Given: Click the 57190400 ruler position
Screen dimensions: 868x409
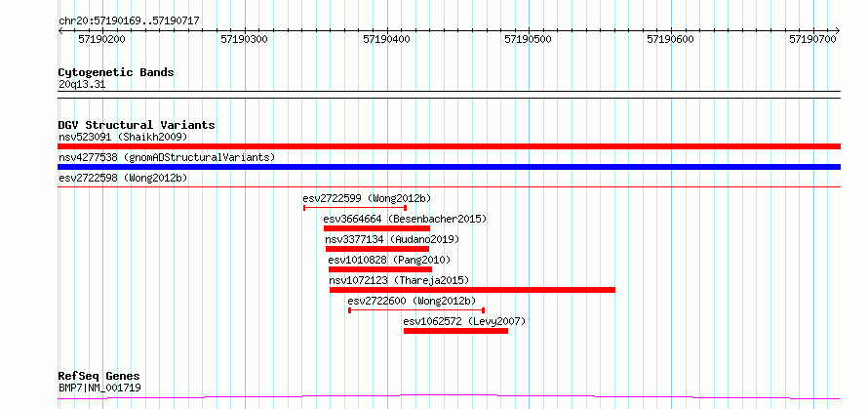Looking at the screenshot, I should click(386, 39).
